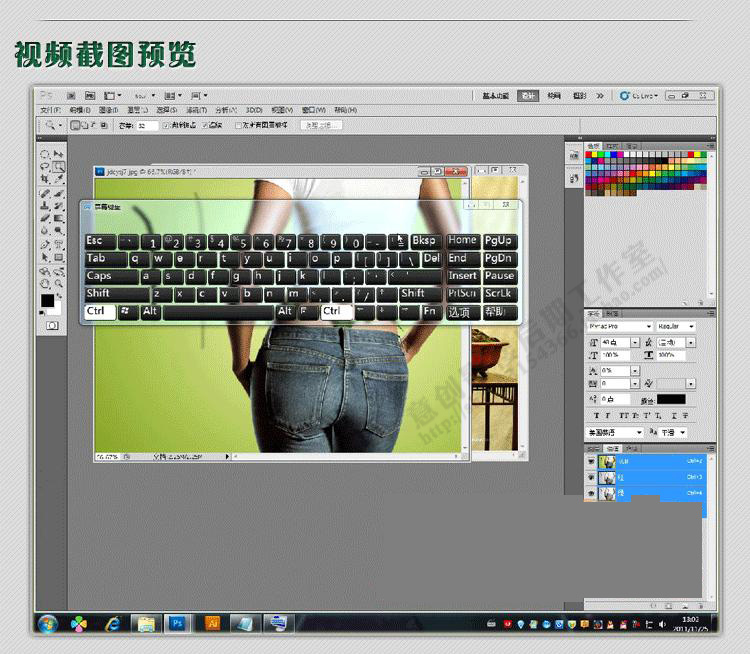
Task: Expand the font size dropdown arrow
Action: [x=635, y=343]
